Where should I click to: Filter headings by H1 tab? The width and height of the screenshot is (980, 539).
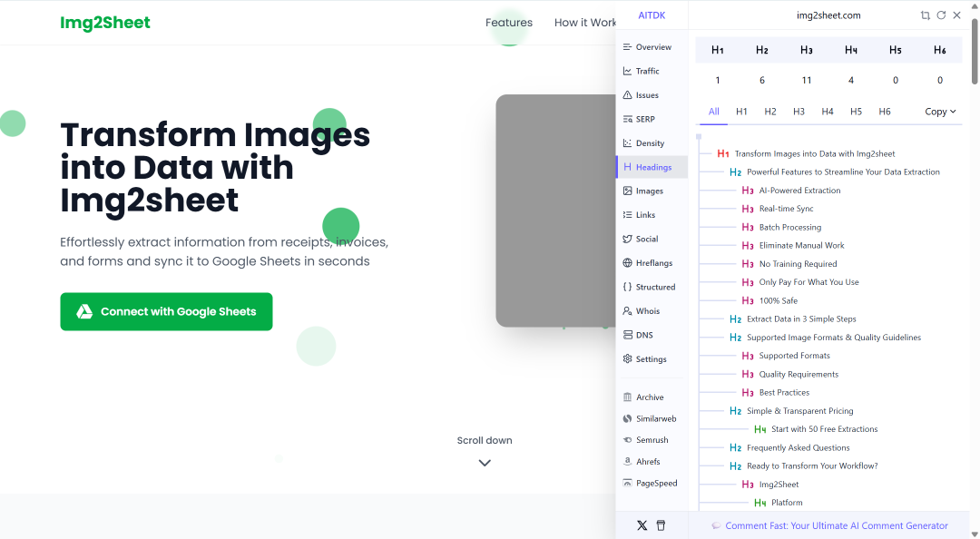point(742,112)
